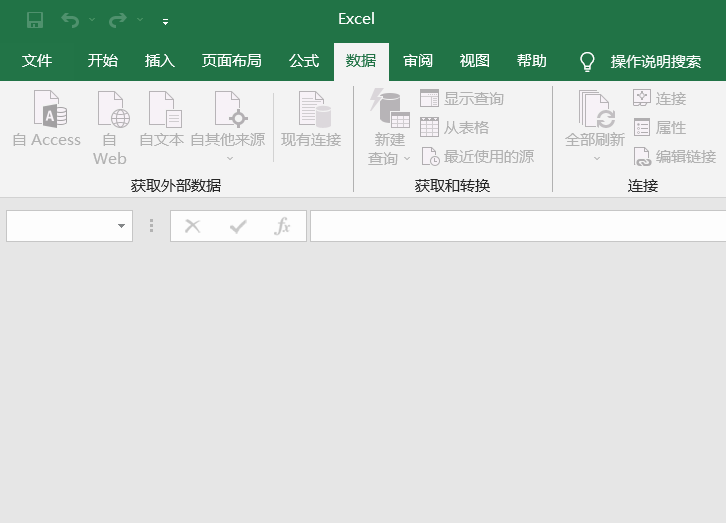Image resolution: width=726 pixels, height=523 pixels.
Task: Click 编辑链接 in the connections group
Action: click(x=675, y=157)
